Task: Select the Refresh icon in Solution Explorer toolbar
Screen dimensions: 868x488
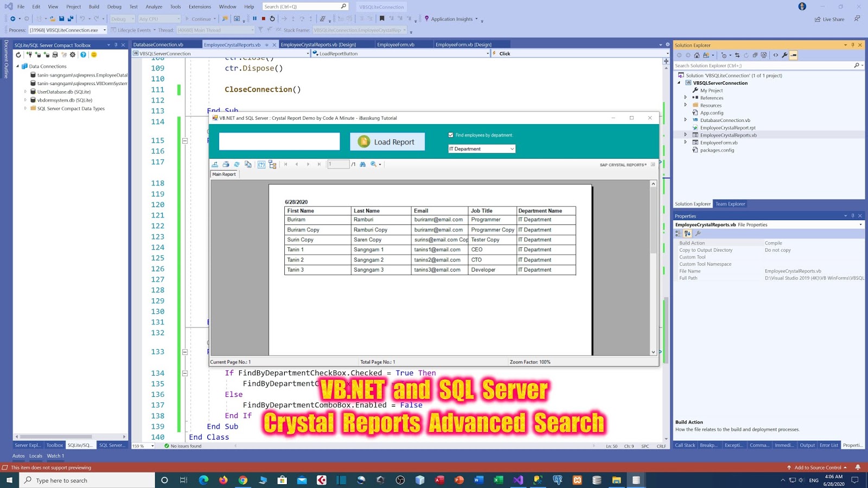Action: (x=746, y=55)
